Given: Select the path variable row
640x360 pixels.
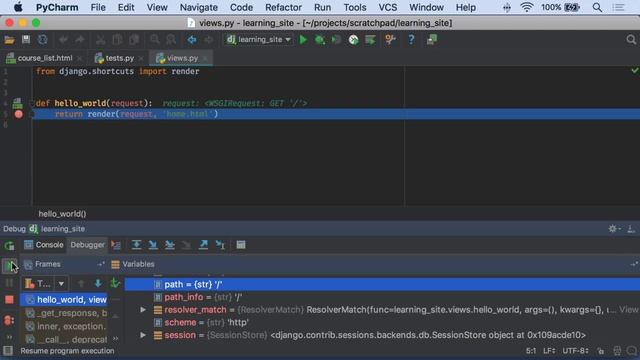Looking at the screenshot, I should [382, 284].
